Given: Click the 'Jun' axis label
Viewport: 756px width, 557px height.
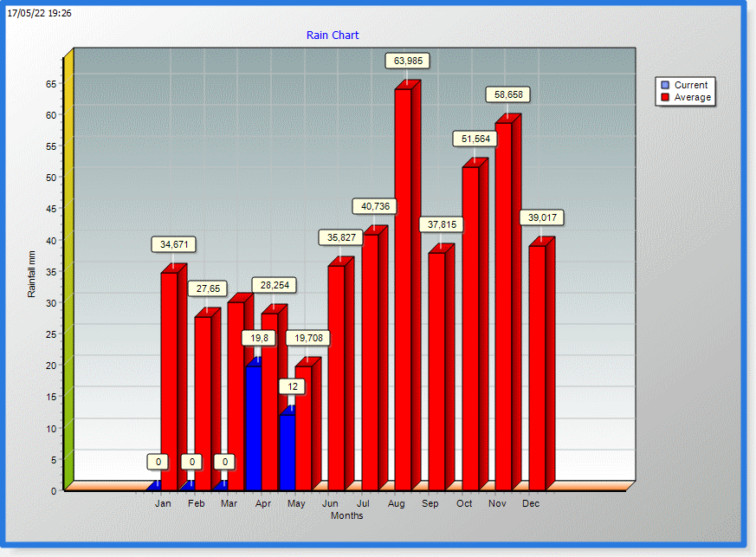Looking at the screenshot, I should coord(330,503).
